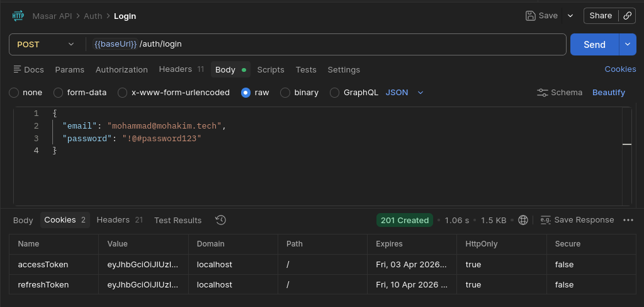This screenshot has height=307, width=644.
Task: Click the refreshToken value cell
Action: click(144, 284)
